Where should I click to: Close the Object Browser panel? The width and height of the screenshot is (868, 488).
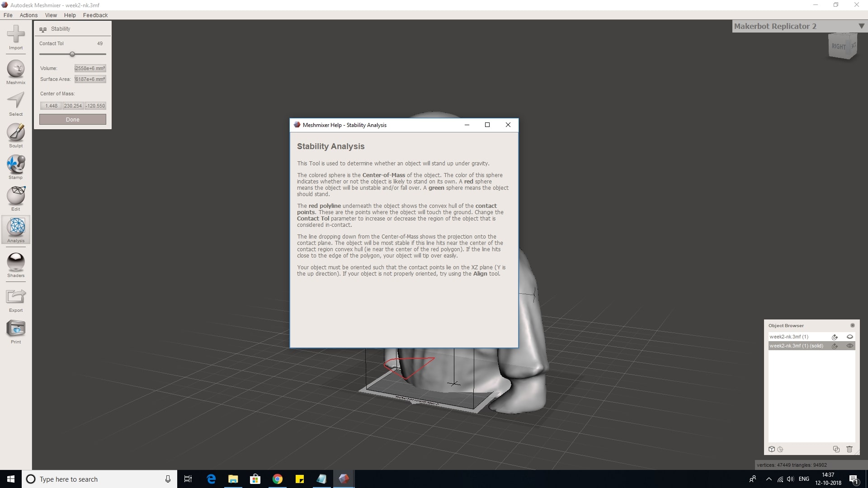tap(852, 325)
